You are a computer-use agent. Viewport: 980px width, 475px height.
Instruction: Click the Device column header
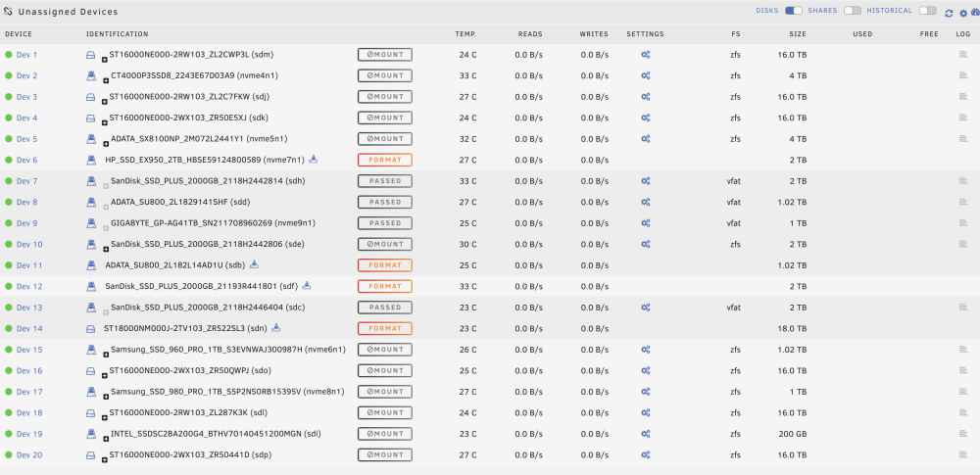coord(18,33)
